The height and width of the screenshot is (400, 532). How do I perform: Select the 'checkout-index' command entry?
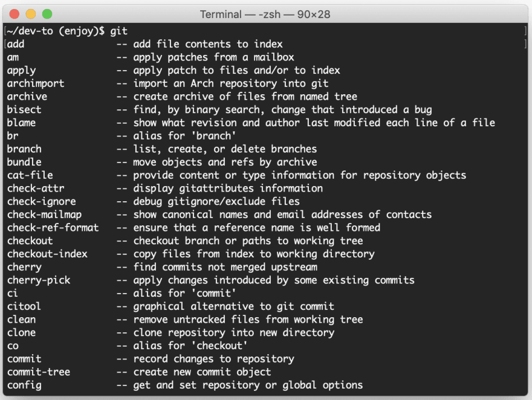point(47,254)
